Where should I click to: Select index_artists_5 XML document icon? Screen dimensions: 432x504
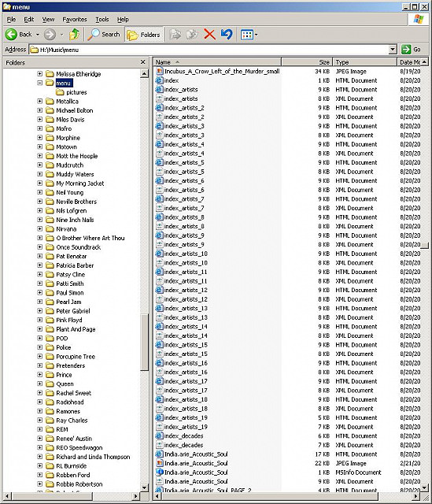(x=159, y=172)
